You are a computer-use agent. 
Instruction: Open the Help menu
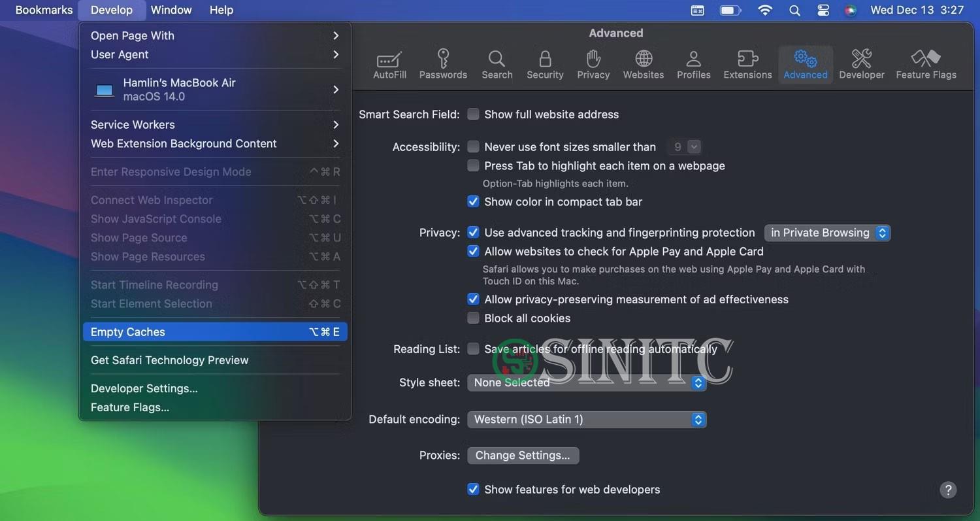221,10
